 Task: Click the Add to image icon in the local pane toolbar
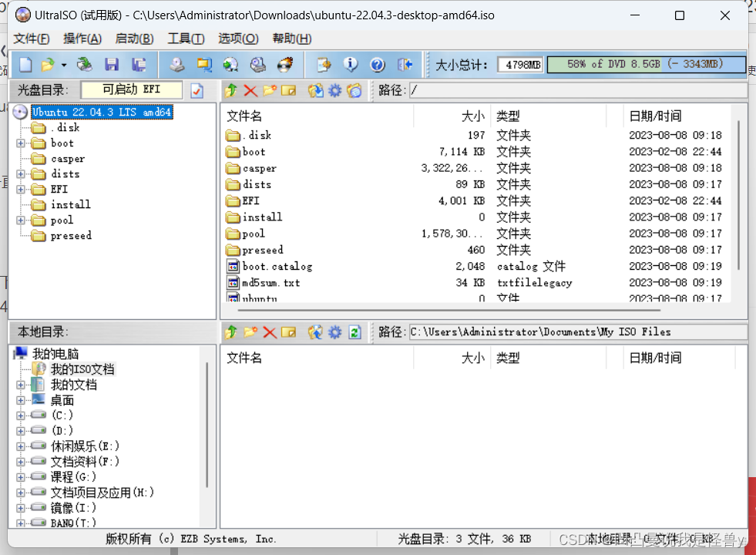click(316, 331)
